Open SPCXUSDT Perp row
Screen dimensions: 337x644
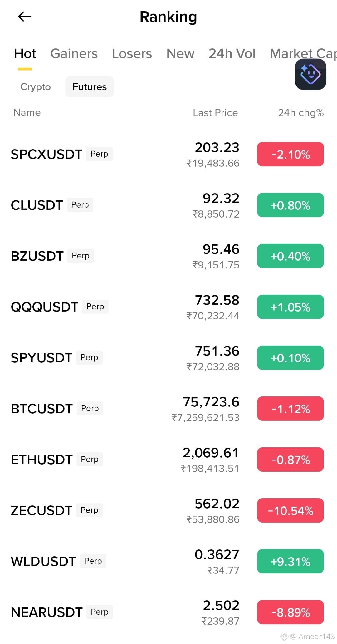[x=168, y=155]
